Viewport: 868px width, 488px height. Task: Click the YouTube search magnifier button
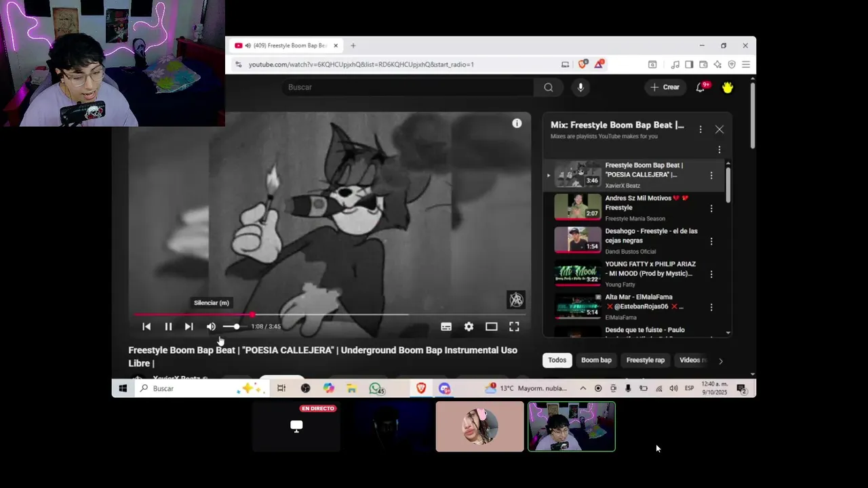549,87
